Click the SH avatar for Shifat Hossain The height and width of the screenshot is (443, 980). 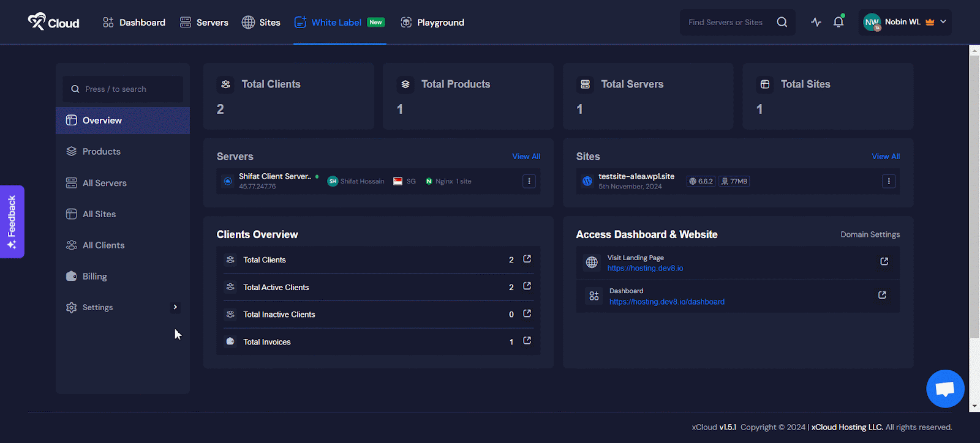click(333, 181)
